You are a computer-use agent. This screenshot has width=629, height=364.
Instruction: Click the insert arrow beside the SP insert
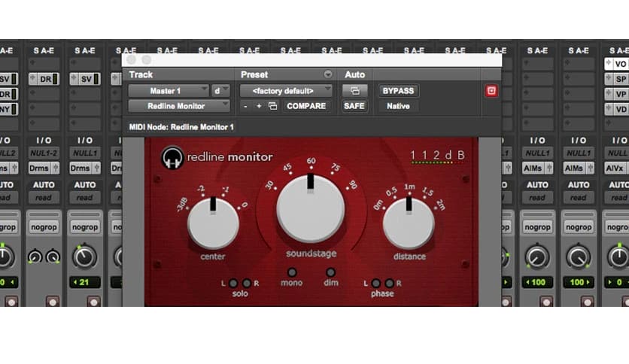pyautogui.click(x=609, y=78)
